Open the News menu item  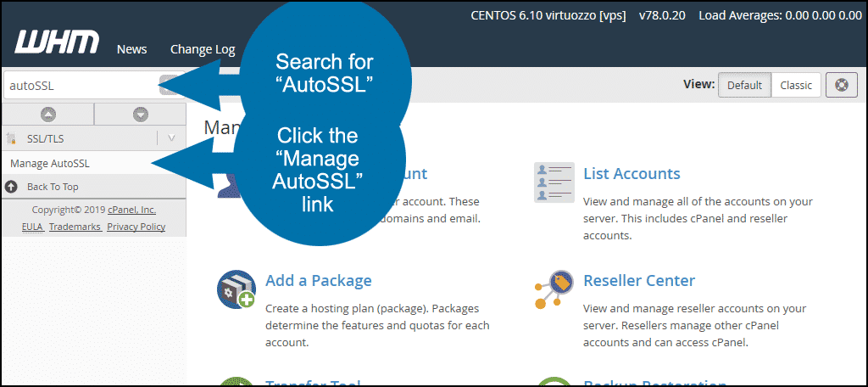point(131,49)
